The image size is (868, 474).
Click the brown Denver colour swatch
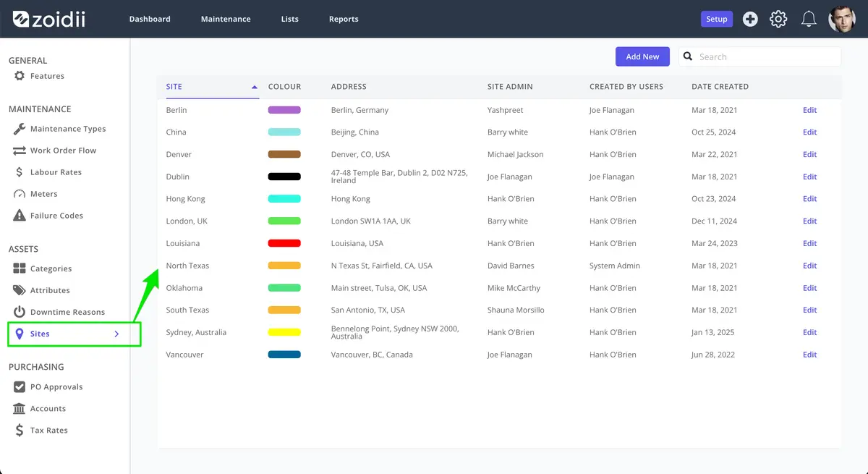[284, 154]
